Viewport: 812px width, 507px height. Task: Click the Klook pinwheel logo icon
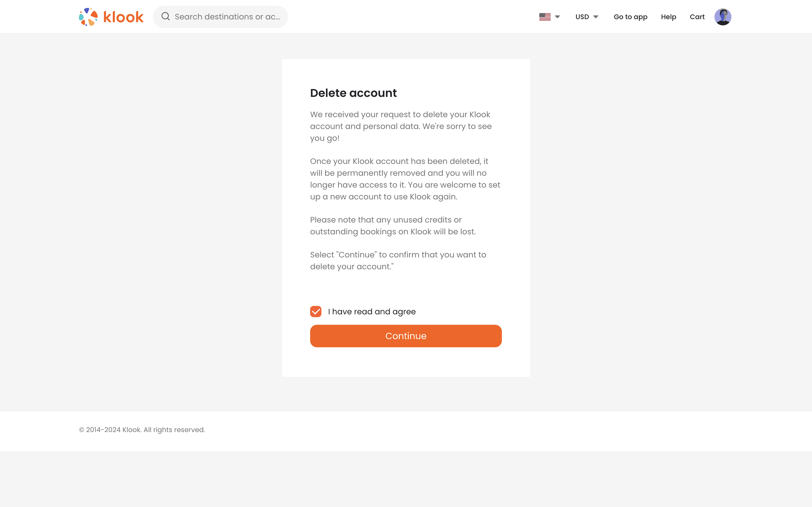pos(88,17)
